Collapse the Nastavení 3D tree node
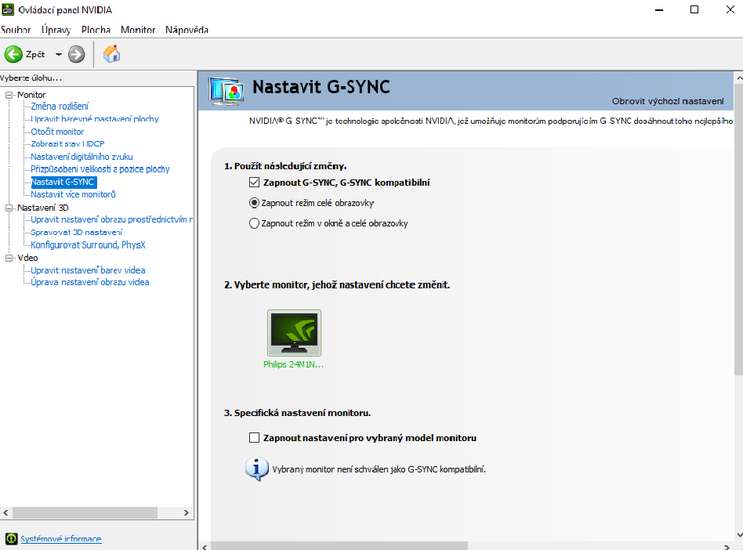The image size is (743, 550). coord(9,207)
